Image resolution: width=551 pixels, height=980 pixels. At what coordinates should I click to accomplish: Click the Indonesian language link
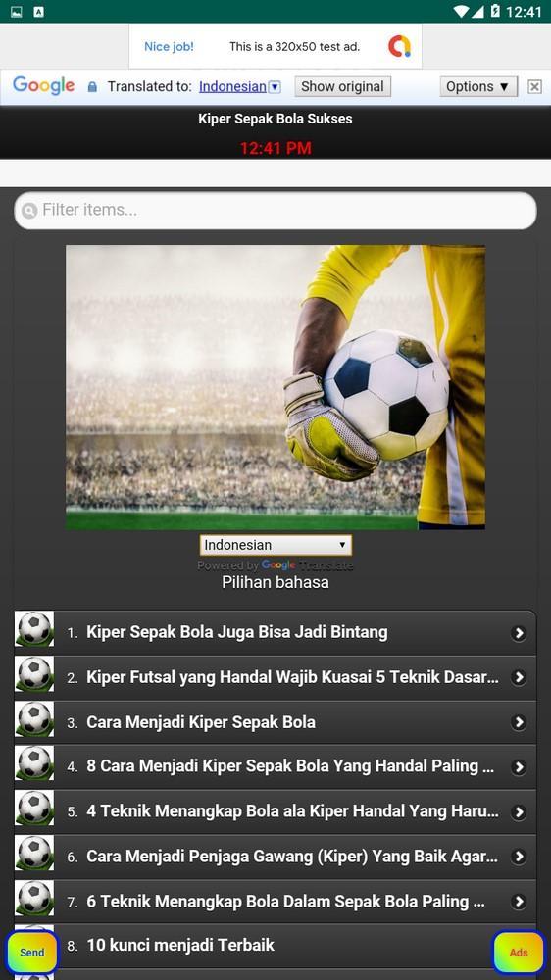(232, 87)
